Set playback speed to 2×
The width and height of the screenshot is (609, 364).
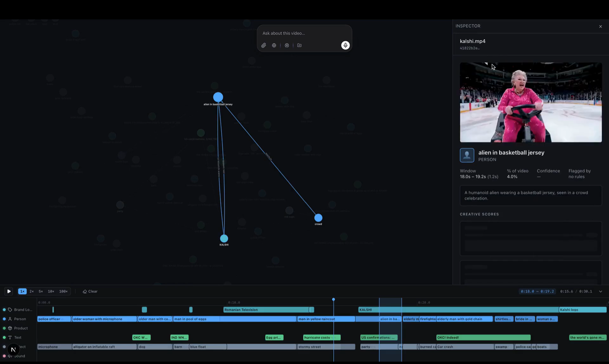pyautogui.click(x=32, y=291)
